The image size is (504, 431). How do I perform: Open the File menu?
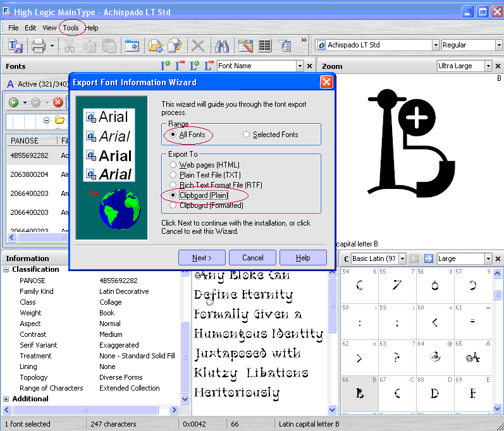tap(13, 28)
